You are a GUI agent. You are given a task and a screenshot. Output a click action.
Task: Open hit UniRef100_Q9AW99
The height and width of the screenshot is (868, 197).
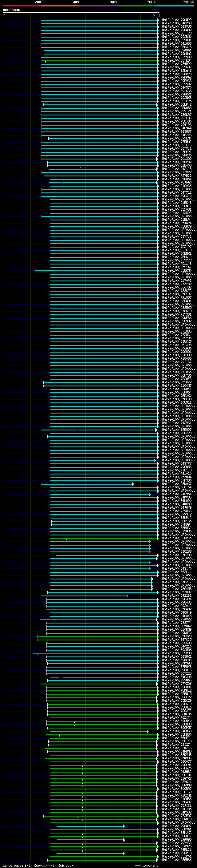(x=177, y=20)
